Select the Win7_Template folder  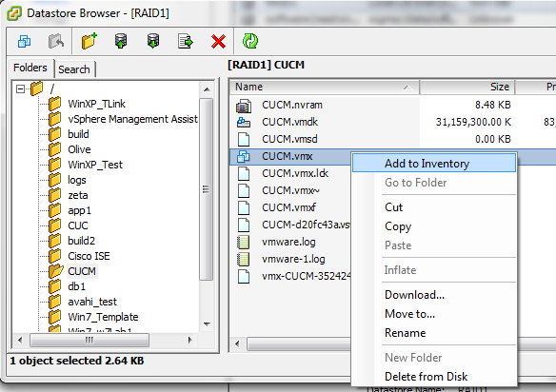(103, 317)
